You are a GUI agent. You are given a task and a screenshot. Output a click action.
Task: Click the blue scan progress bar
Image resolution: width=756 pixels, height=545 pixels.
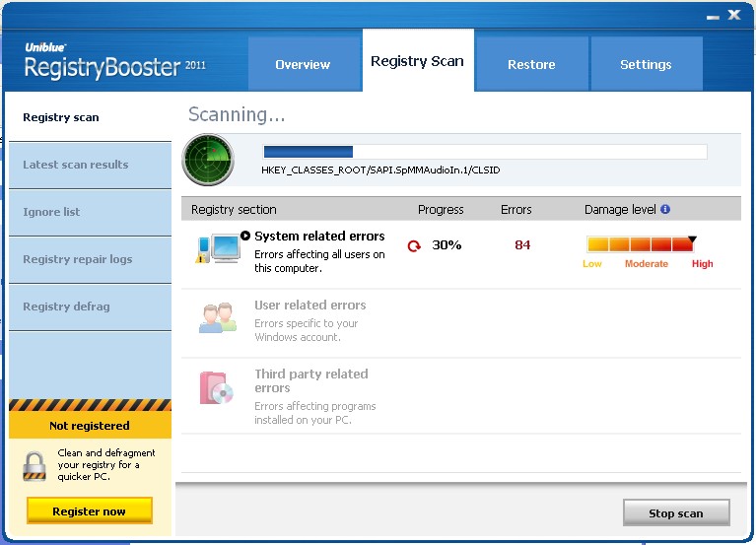pyautogui.click(x=485, y=152)
